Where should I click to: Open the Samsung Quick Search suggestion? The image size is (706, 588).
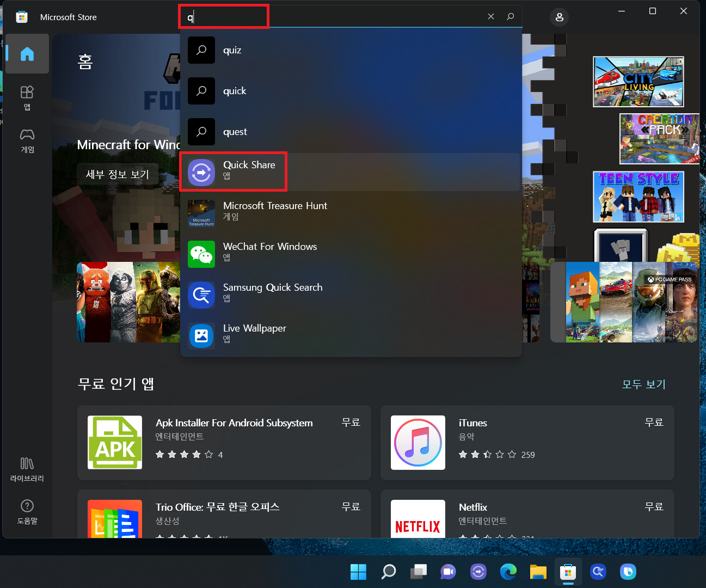[351, 295]
